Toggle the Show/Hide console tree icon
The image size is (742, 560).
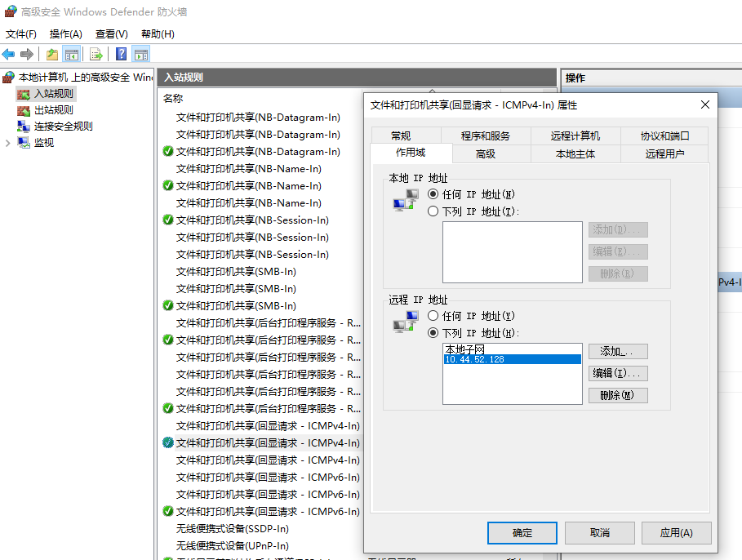72,55
